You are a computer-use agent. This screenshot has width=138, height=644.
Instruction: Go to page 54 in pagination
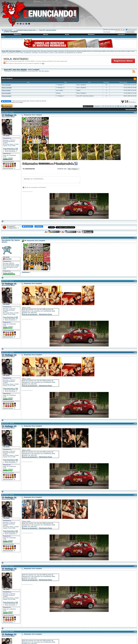tap(120, 106)
